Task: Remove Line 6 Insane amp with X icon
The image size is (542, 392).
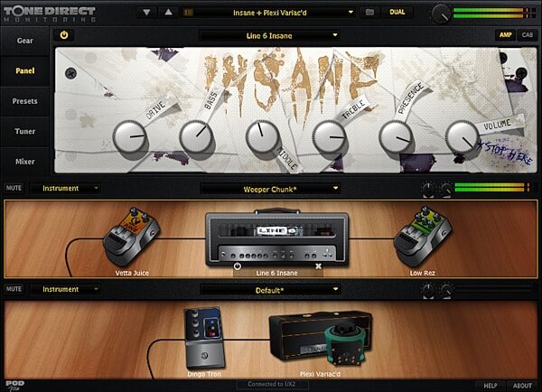Action: (x=318, y=266)
